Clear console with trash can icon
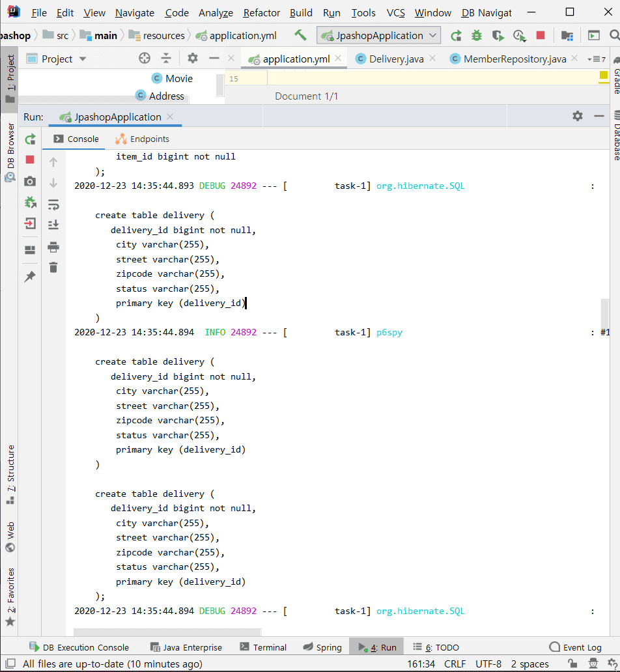The width and height of the screenshot is (620, 672). point(53,267)
